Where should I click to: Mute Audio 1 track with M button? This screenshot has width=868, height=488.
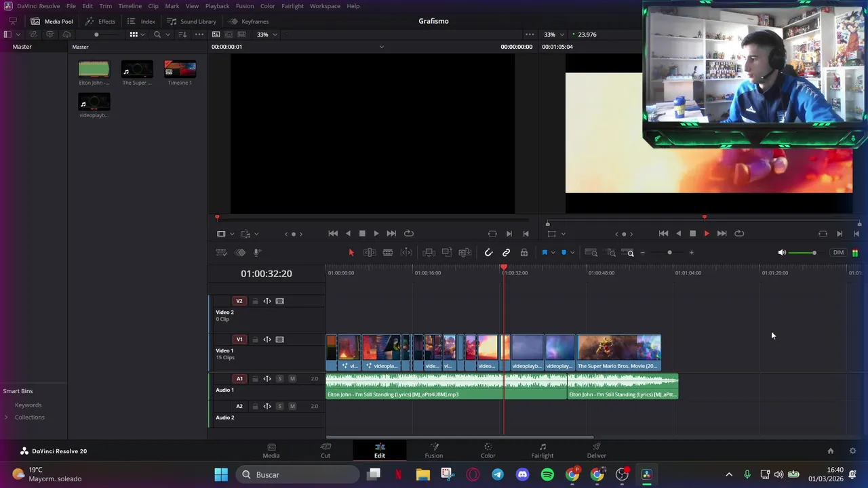(x=292, y=379)
